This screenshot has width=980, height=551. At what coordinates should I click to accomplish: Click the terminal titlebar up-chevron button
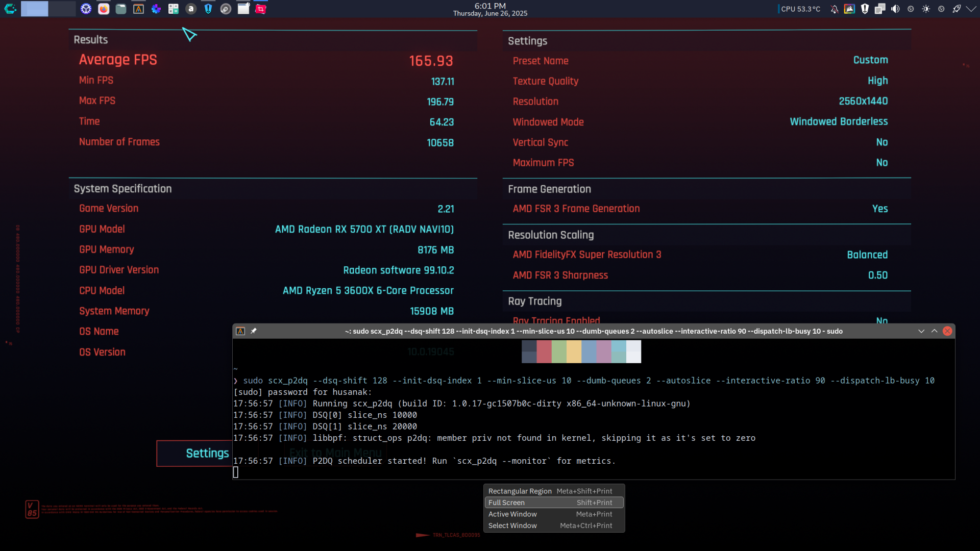coord(934,331)
